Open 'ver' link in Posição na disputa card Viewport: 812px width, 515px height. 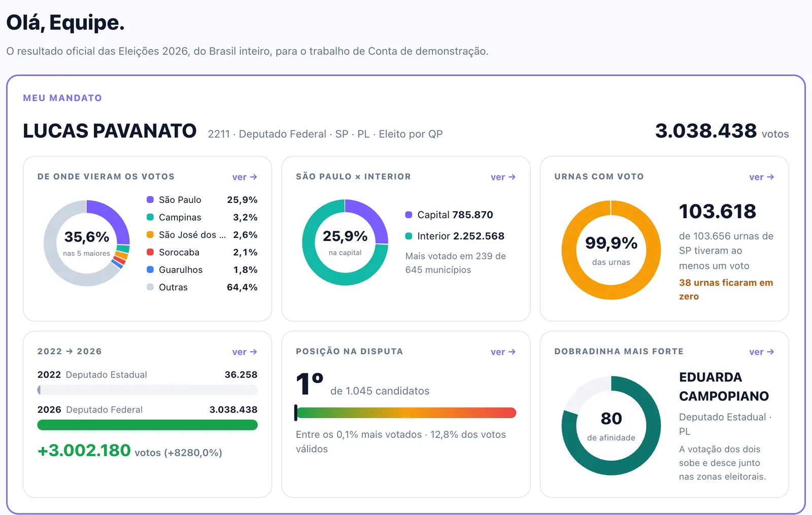click(503, 352)
